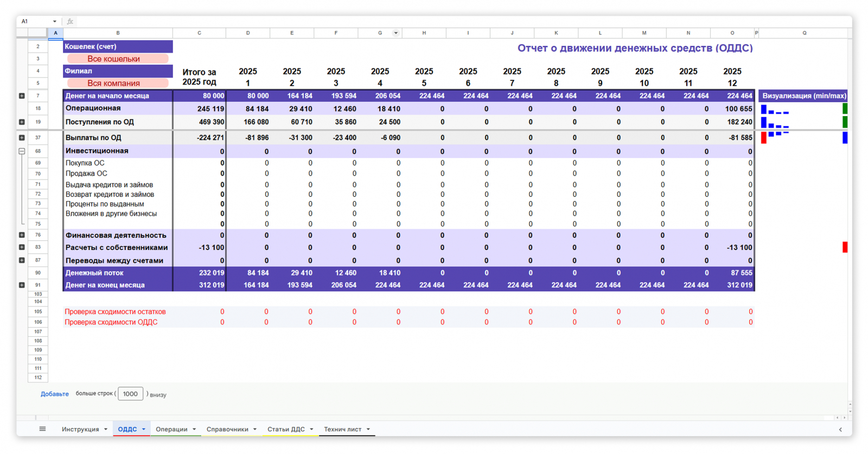Screen dimensions: 868x454
Task: Open the all sheets list icon
Action: click(42, 429)
